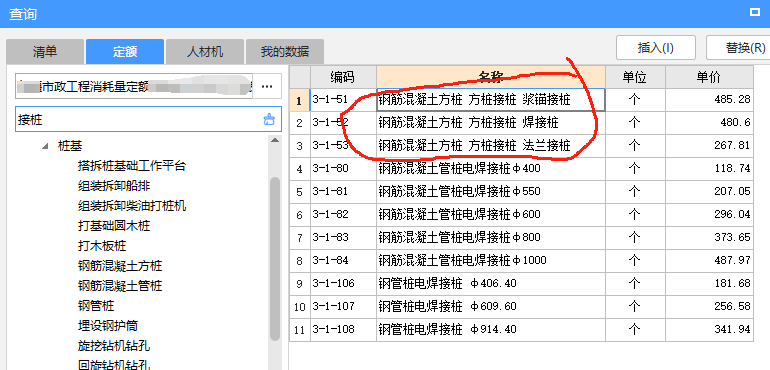Click 钢管桩电焊接桩 φ609.60 cell
Image resolution: width=770 pixels, height=370 pixels.
point(491,306)
